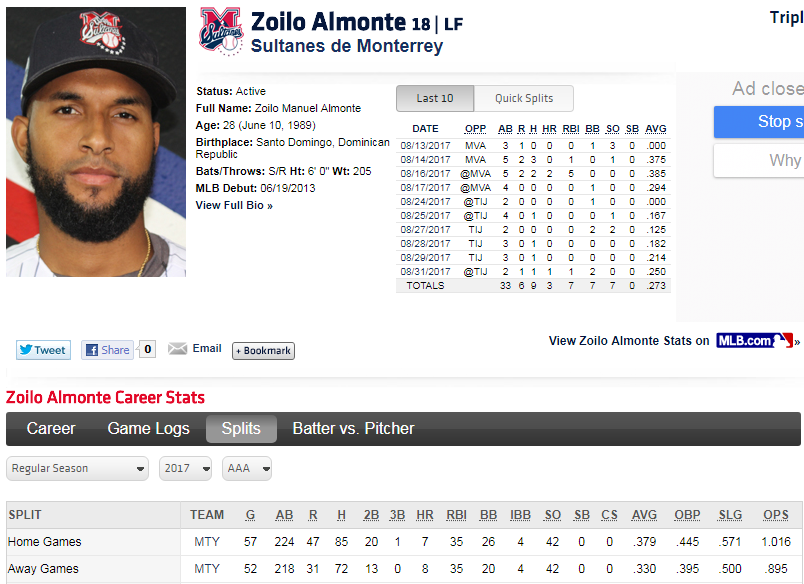
Task: Open Zoilo Almonte's player photo
Action: (x=96, y=142)
